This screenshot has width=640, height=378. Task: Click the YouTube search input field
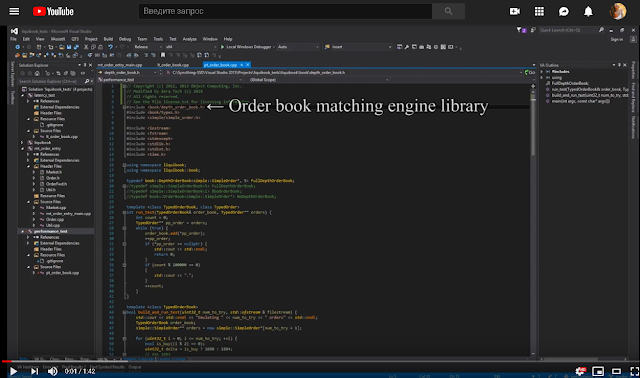click(285, 11)
